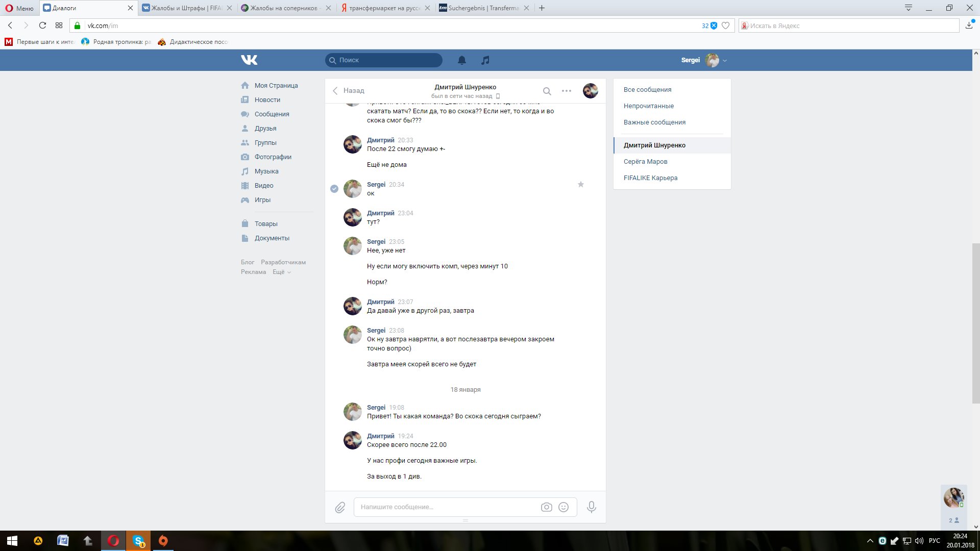This screenshot has width=980, height=551.
Task: Open Skype from taskbar
Action: tap(138, 541)
